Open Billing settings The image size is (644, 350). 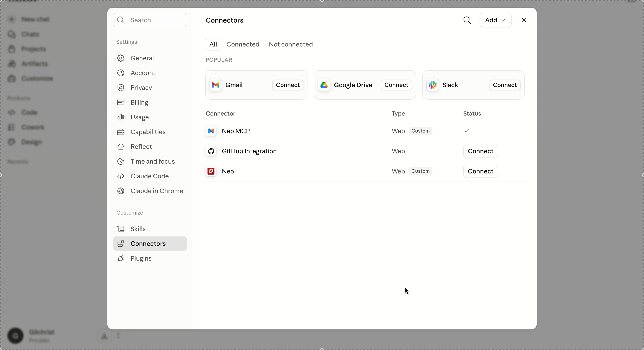(x=150, y=102)
